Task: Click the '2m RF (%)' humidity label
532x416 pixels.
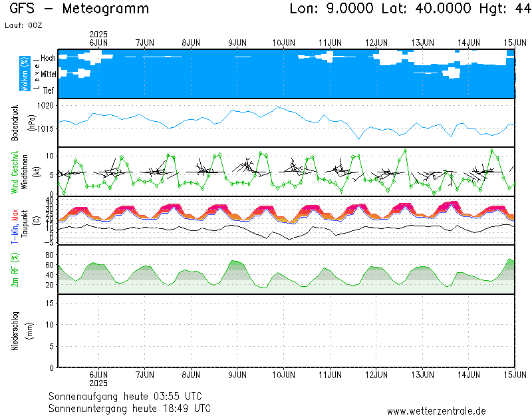Action: tap(15, 270)
